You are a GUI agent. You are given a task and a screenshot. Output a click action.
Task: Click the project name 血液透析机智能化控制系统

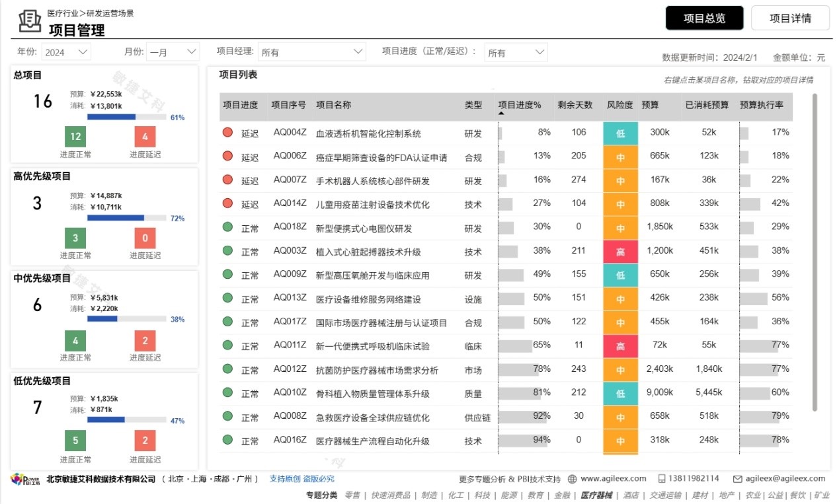pos(369,132)
